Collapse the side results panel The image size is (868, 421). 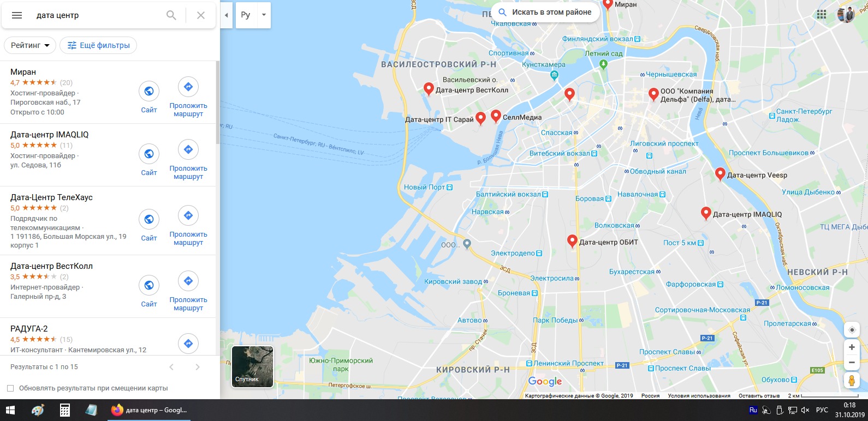coord(227,15)
